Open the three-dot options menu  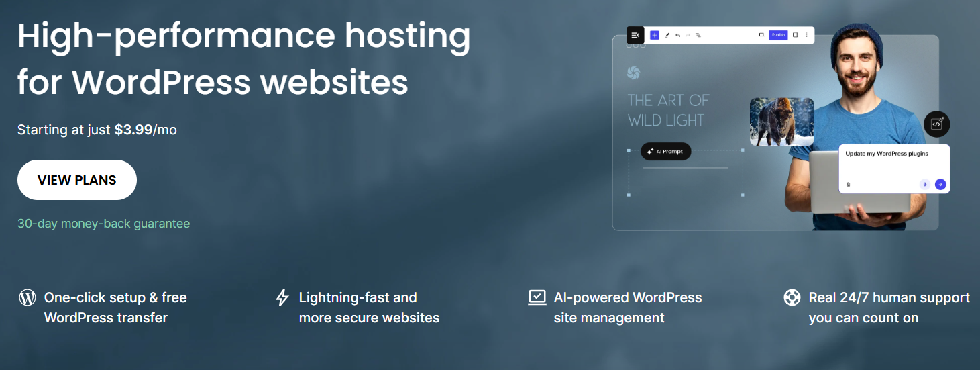pyautogui.click(x=806, y=35)
